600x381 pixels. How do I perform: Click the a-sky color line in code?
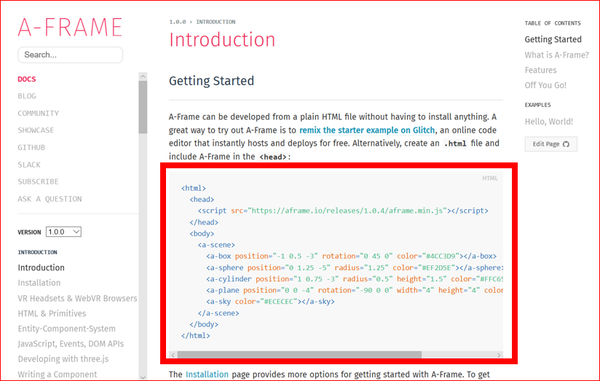pos(270,301)
